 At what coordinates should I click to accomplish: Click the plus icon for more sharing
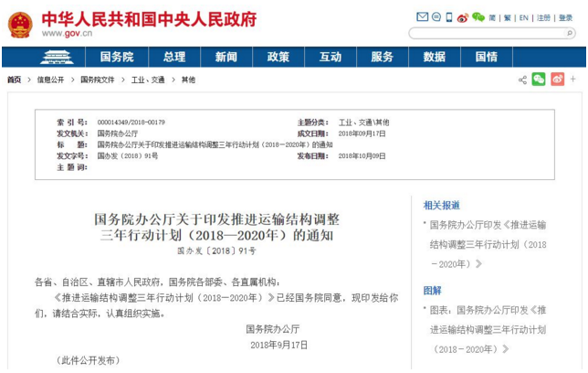(x=573, y=80)
